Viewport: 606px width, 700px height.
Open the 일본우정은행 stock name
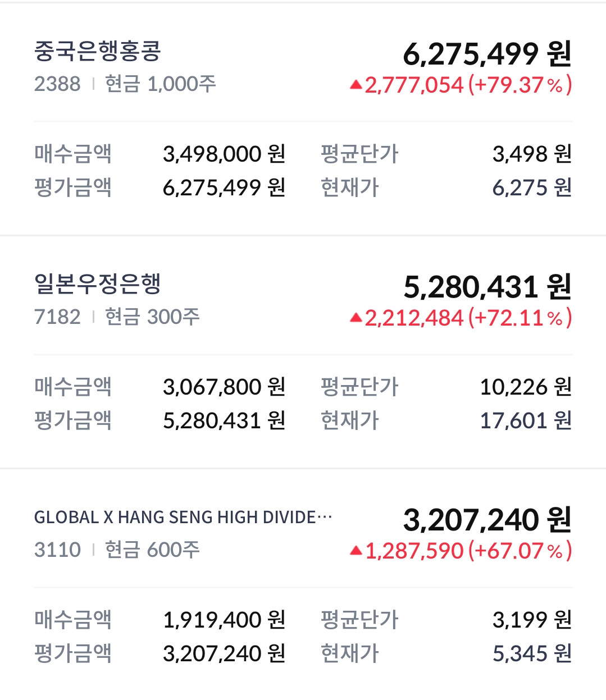point(98,284)
